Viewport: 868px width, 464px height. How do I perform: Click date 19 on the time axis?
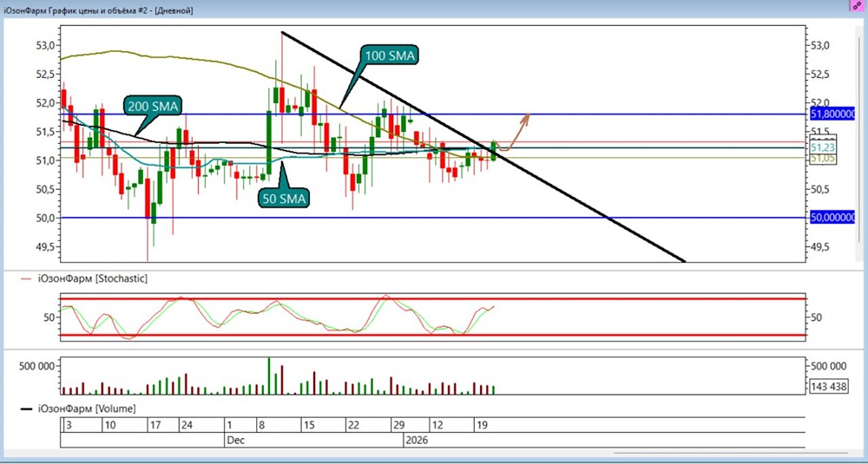click(482, 425)
